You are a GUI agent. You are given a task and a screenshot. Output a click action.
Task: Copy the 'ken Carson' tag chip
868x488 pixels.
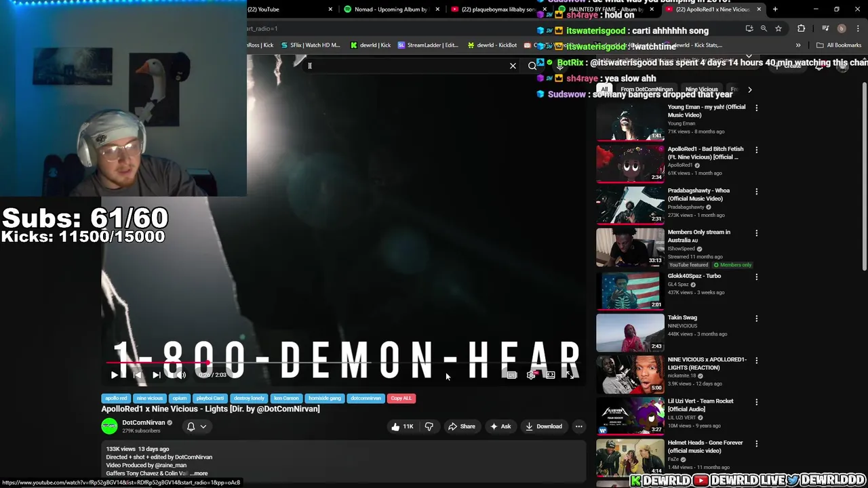tap(286, 398)
